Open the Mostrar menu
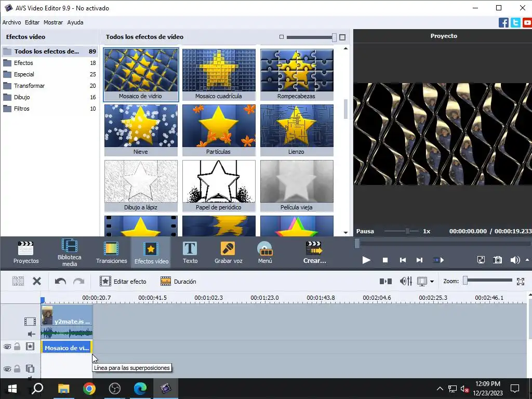The image size is (532, 399). (54, 22)
